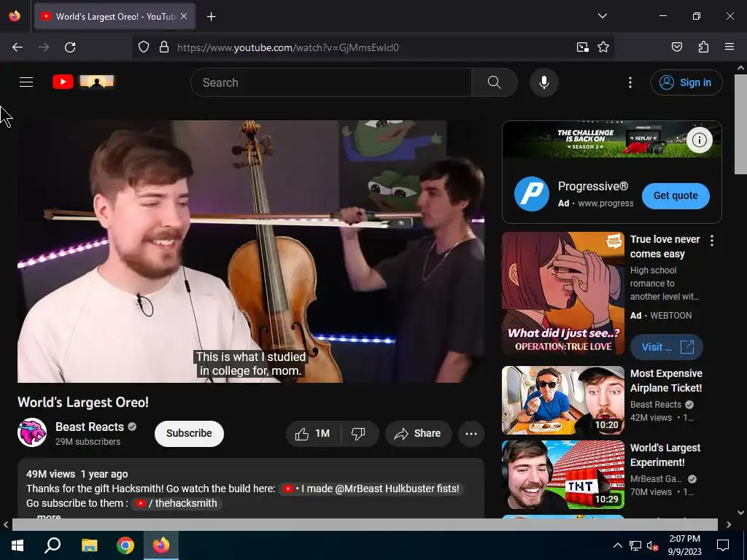Open more actions ellipsis below video
The image size is (747, 560).
click(471, 433)
